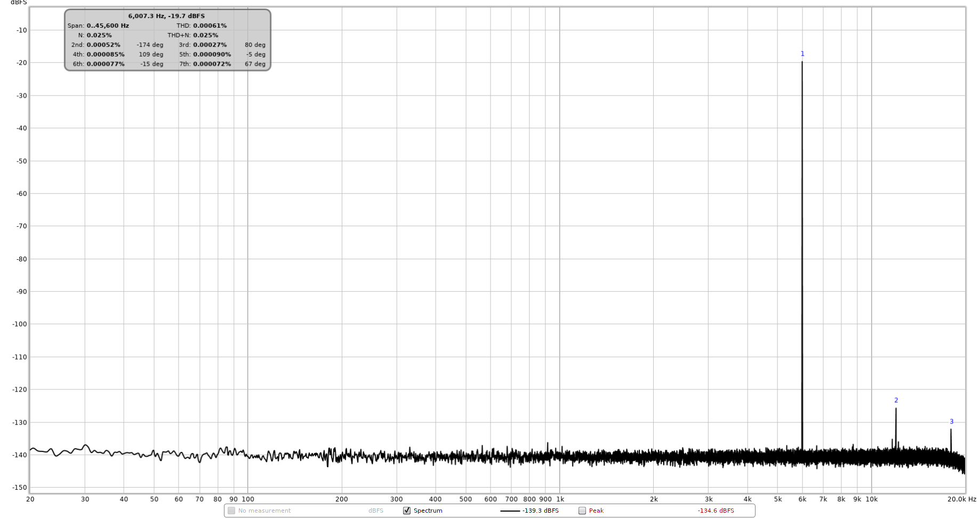Click the 7th harmonic 0.000072% value
The image size is (980, 518).
coord(212,64)
